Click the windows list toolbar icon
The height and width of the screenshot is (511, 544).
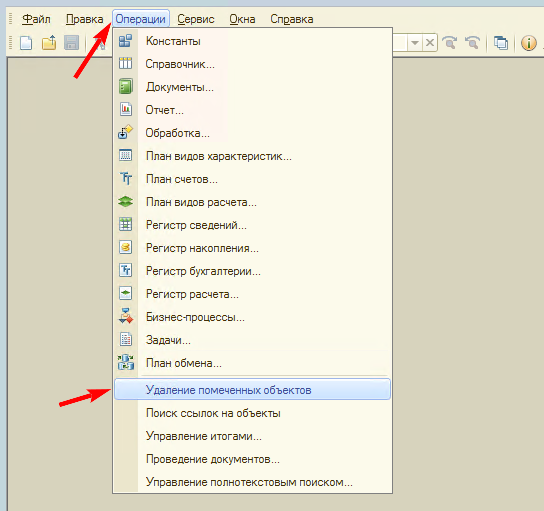click(x=501, y=43)
